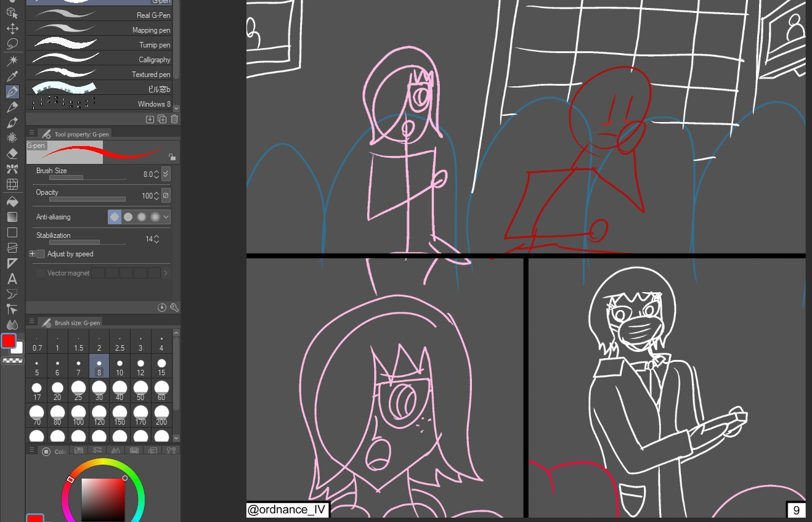The width and height of the screenshot is (812, 522).
Task: Delete sub tool with trash icon
Action: (x=174, y=119)
